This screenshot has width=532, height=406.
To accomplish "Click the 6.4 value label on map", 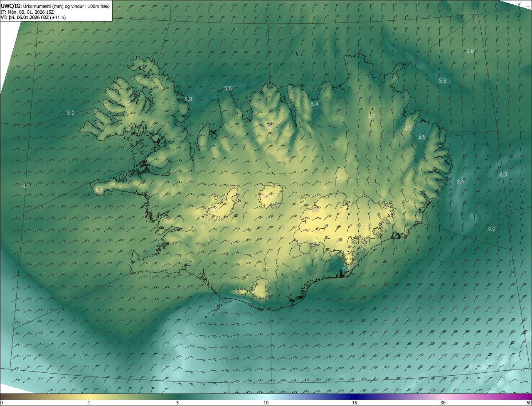I will click(x=460, y=181).
